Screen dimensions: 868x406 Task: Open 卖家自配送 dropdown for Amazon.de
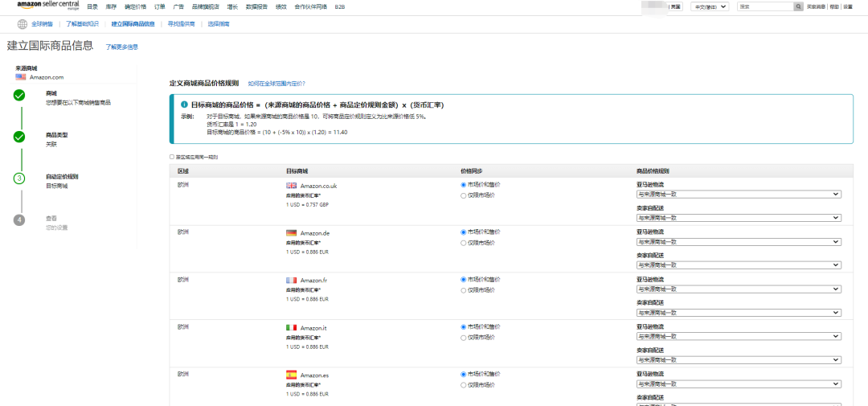click(739, 265)
